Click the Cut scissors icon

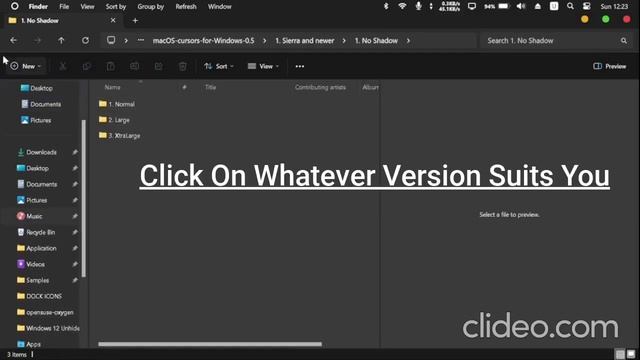pos(62,66)
